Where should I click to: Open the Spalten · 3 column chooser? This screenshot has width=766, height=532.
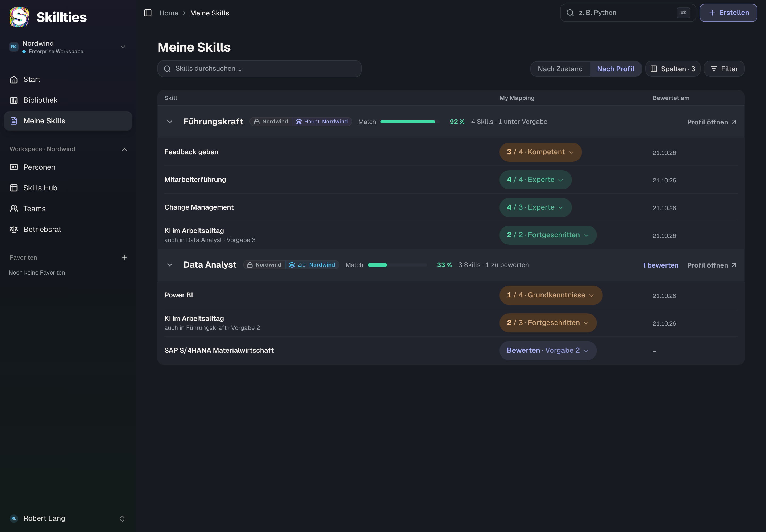pyautogui.click(x=673, y=69)
